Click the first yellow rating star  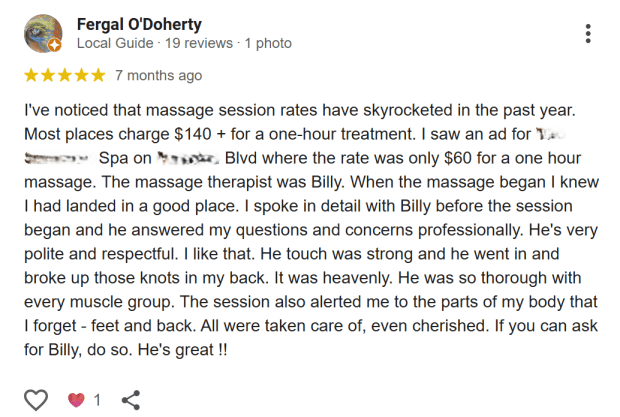click(x=31, y=75)
